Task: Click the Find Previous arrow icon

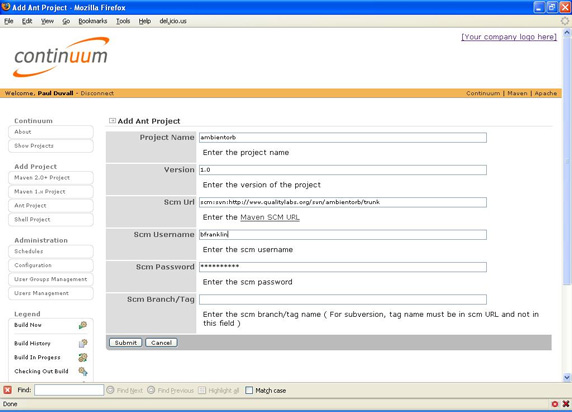Action: 151,390
